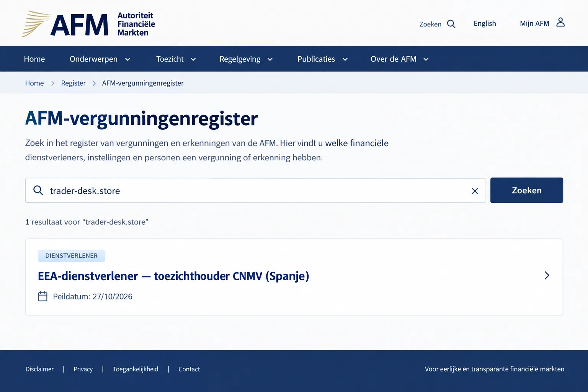
Task: Expand the Over de AFM menu chevron
Action: point(426,59)
